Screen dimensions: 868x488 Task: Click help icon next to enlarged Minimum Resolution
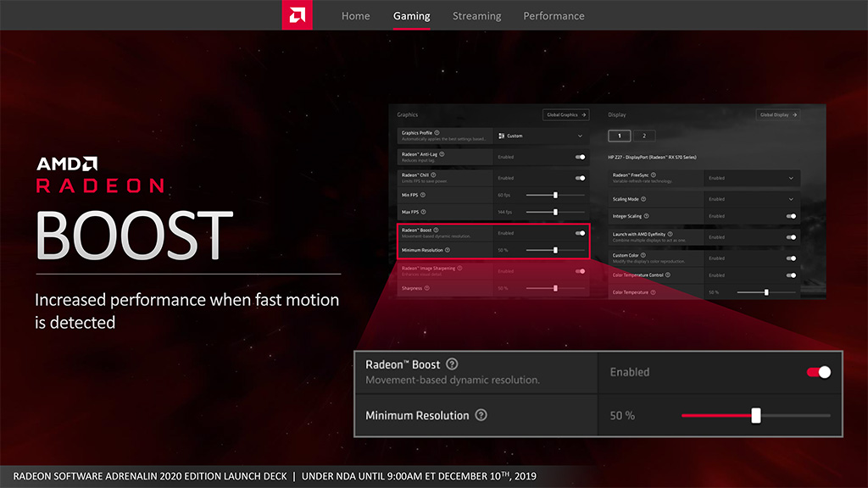[481, 415]
